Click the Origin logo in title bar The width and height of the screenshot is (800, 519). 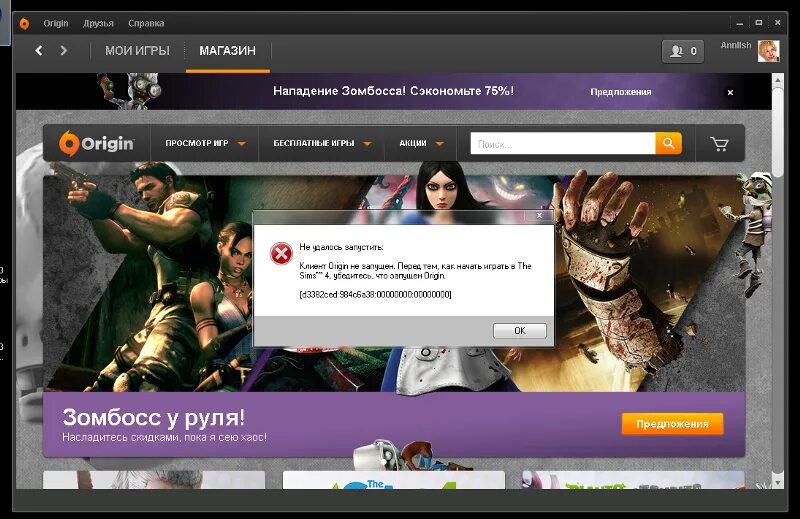[24, 23]
